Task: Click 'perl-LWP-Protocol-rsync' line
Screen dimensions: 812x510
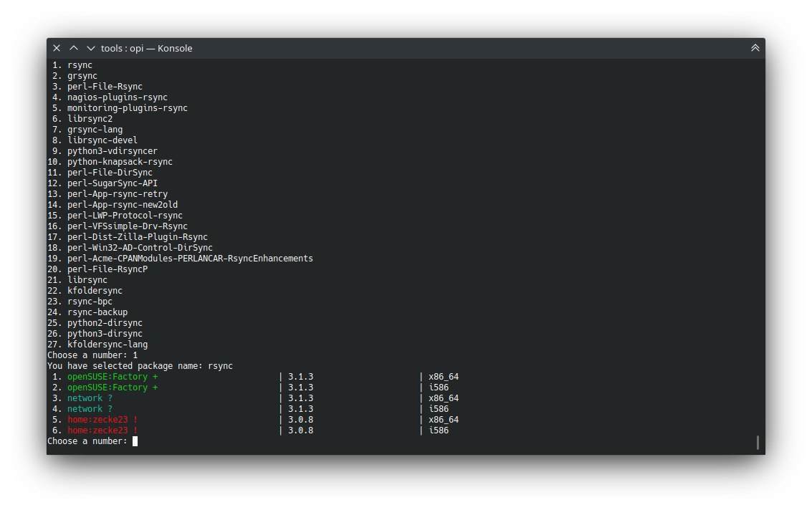Action: 125,216
